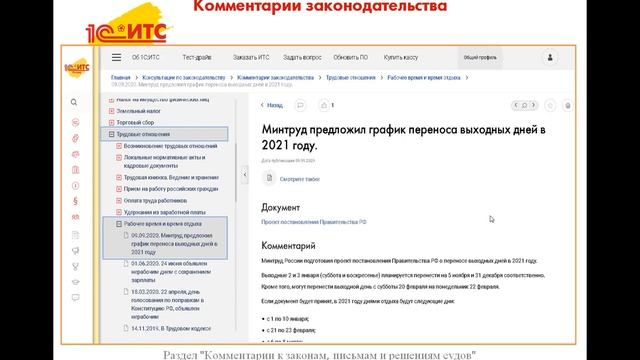Open the user profile icon

point(550,58)
